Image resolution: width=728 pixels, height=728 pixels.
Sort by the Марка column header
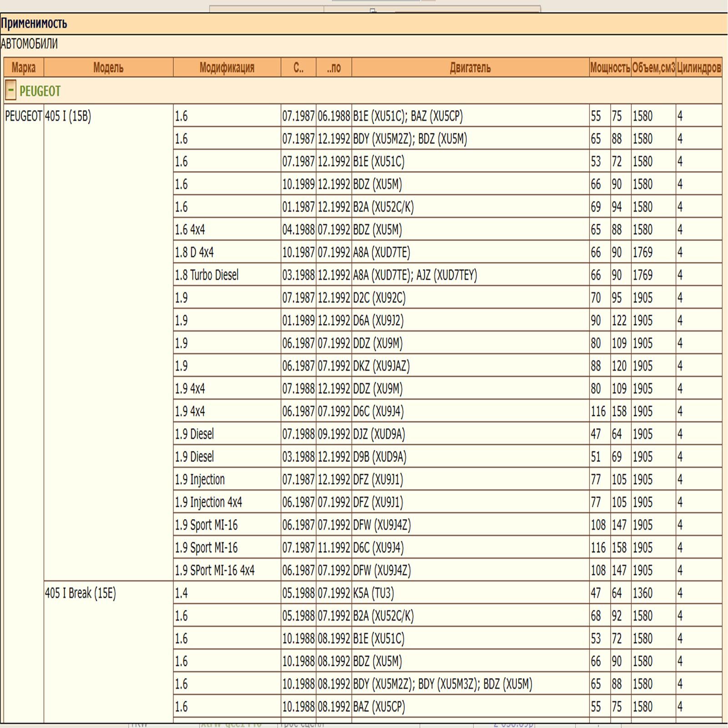24,68
